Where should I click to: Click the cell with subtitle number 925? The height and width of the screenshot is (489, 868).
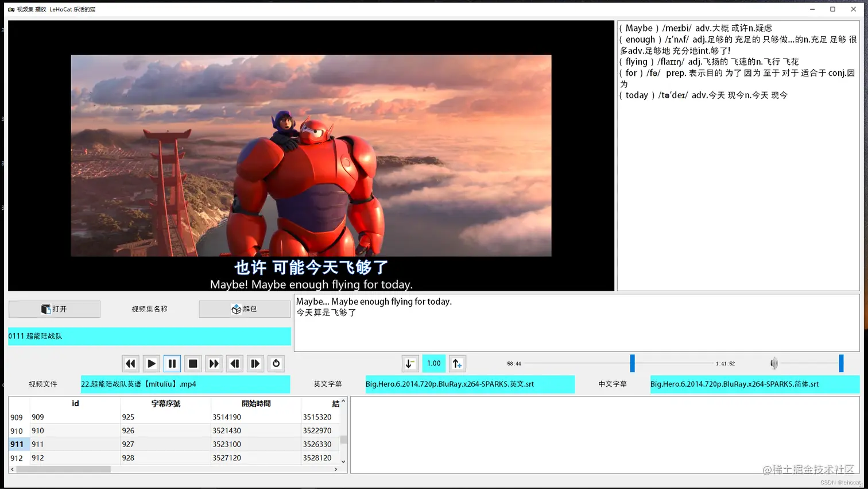coord(165,417)
